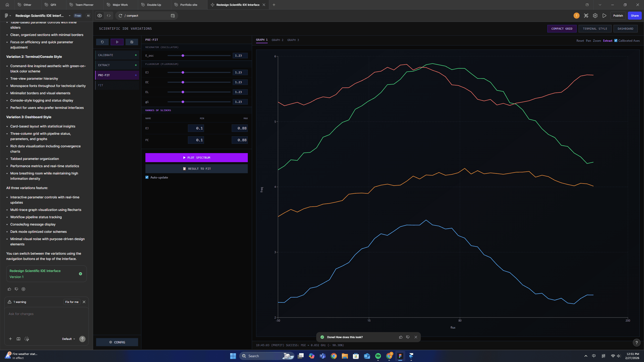Viewport: 644px width, 362px height.
Task: Disable the Calibrated Axes checkbox
Action: pos(616,40)
